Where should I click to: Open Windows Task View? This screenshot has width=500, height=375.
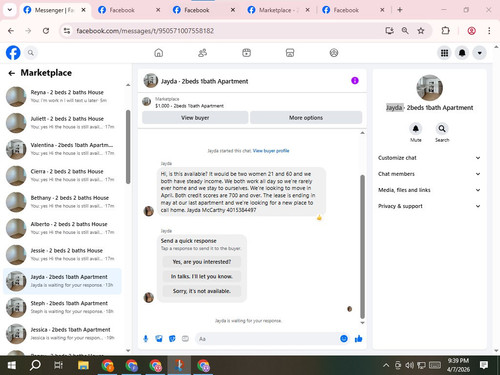click(58, 366)
